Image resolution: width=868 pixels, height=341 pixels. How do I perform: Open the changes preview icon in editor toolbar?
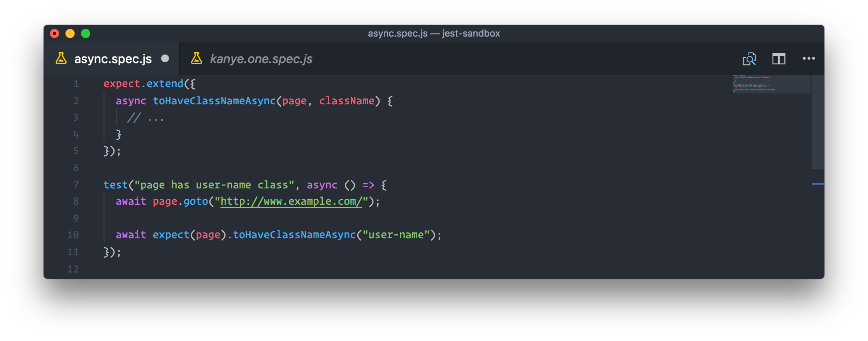(749, 59)
